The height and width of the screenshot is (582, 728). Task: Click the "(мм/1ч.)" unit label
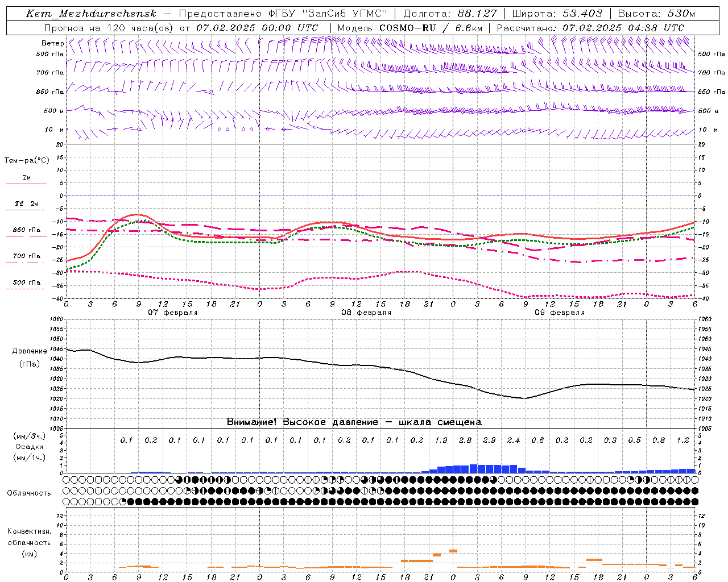[x=30, y=458]
